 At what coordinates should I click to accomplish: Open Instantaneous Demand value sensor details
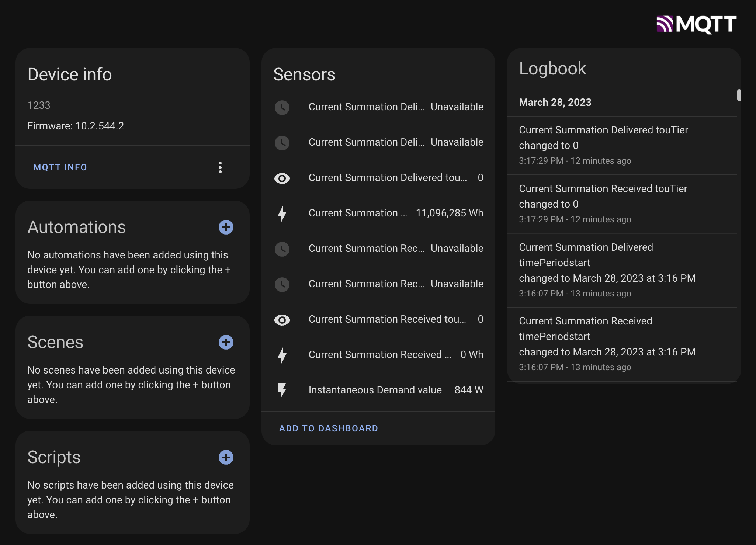point(375,390)
